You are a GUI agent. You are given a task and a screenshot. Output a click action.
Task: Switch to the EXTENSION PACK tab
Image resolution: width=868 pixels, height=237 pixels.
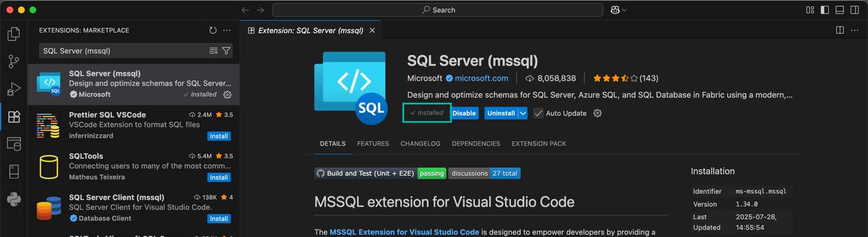[x=539, y=144]
